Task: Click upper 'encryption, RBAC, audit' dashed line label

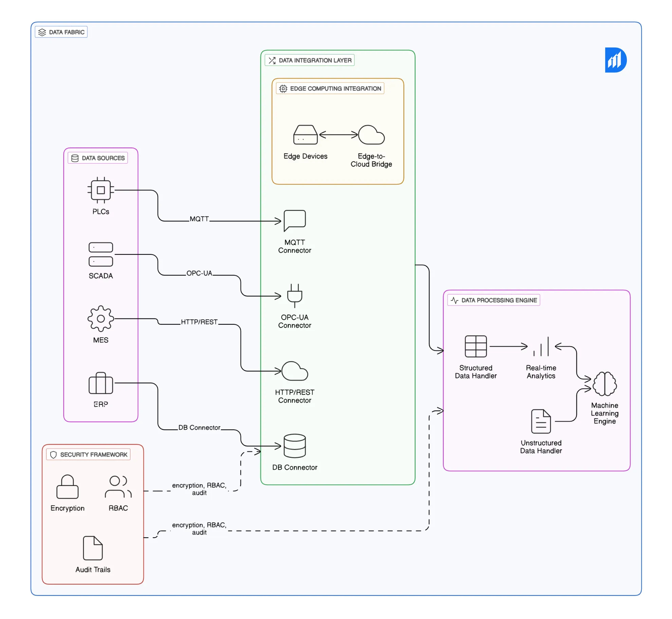Action: click(199, 488)
